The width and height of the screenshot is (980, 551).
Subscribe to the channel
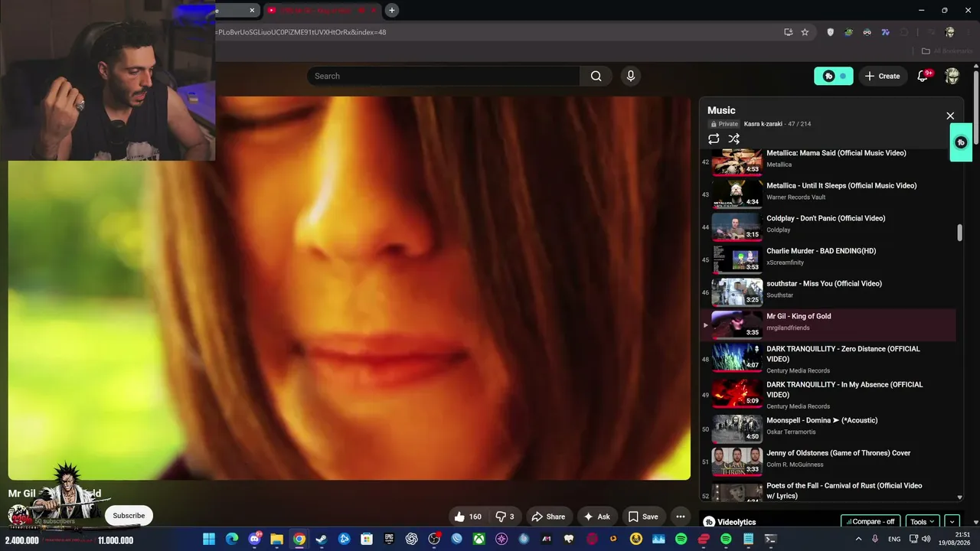pos(129,516)
